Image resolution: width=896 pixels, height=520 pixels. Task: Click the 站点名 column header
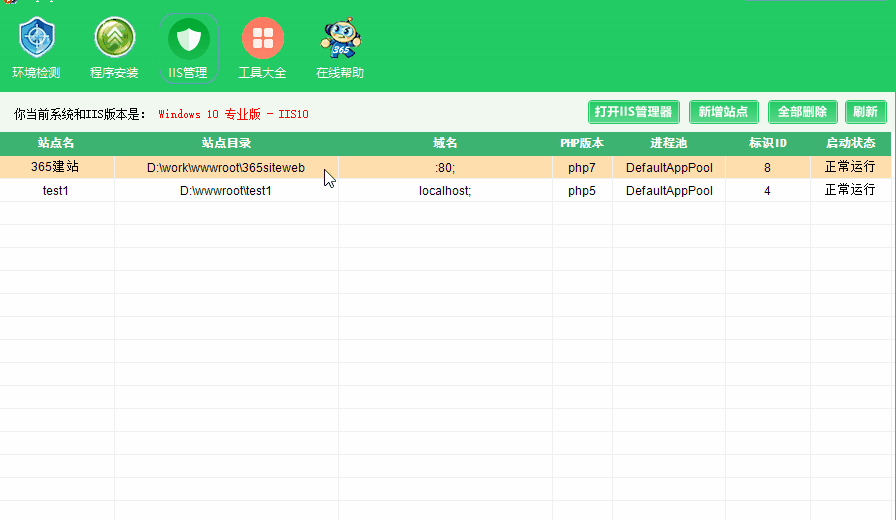(57, 143)
